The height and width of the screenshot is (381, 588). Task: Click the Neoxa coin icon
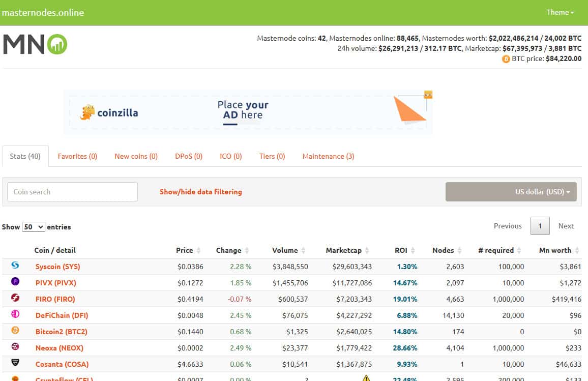click(15, 346)
